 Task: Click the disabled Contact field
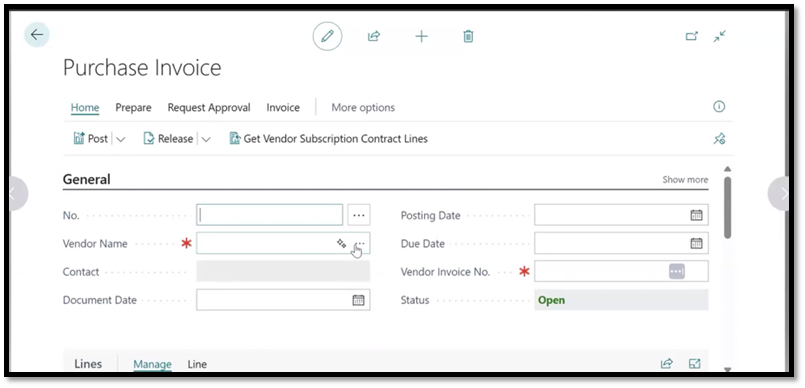(283, 271)
